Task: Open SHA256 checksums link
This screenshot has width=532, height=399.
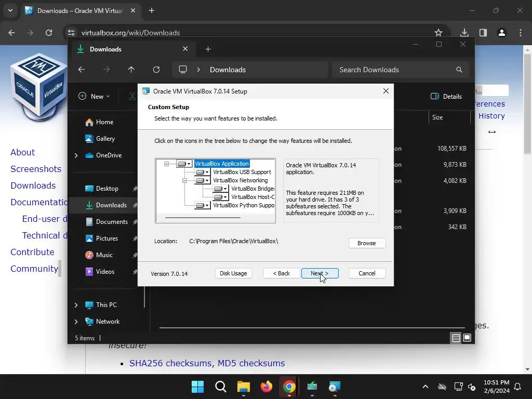Action: (171, 363)
